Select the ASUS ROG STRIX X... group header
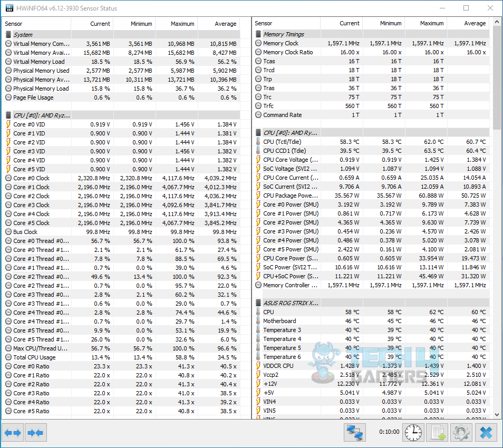Viewport: 503px width, 448px height. (x=371, y=303)
